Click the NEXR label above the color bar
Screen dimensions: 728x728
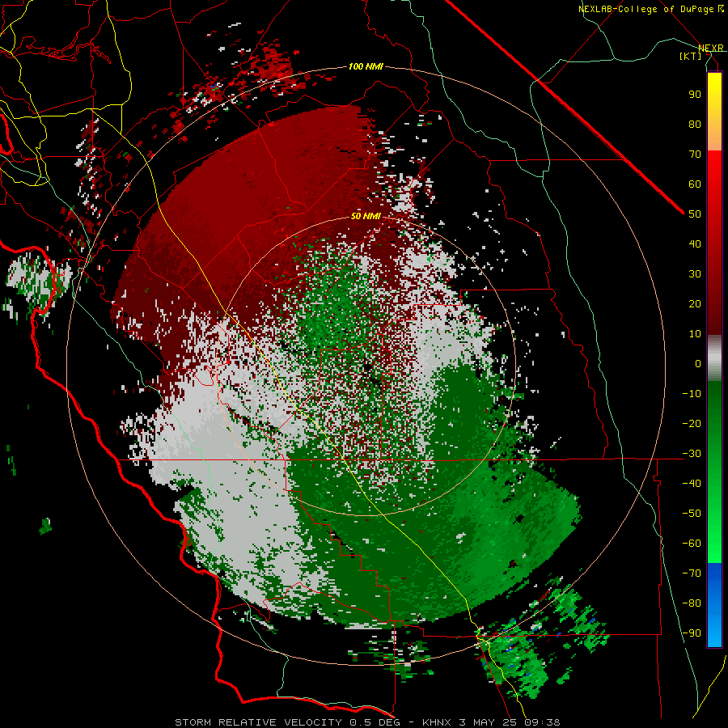(x=711, y=49)
